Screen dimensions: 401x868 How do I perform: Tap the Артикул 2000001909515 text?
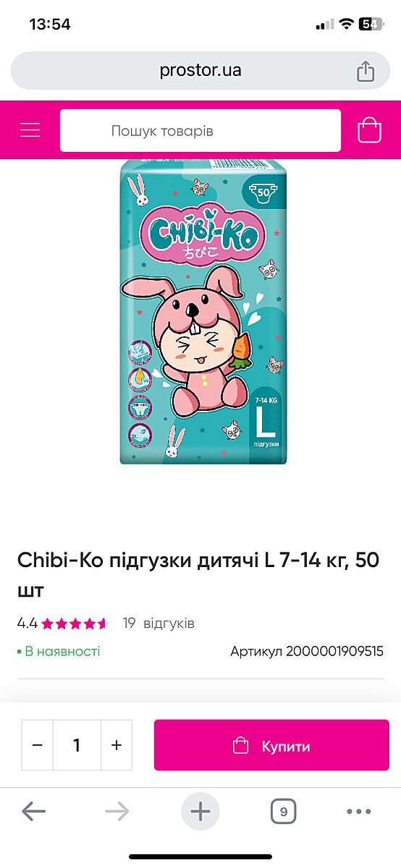tap(307, 651)
